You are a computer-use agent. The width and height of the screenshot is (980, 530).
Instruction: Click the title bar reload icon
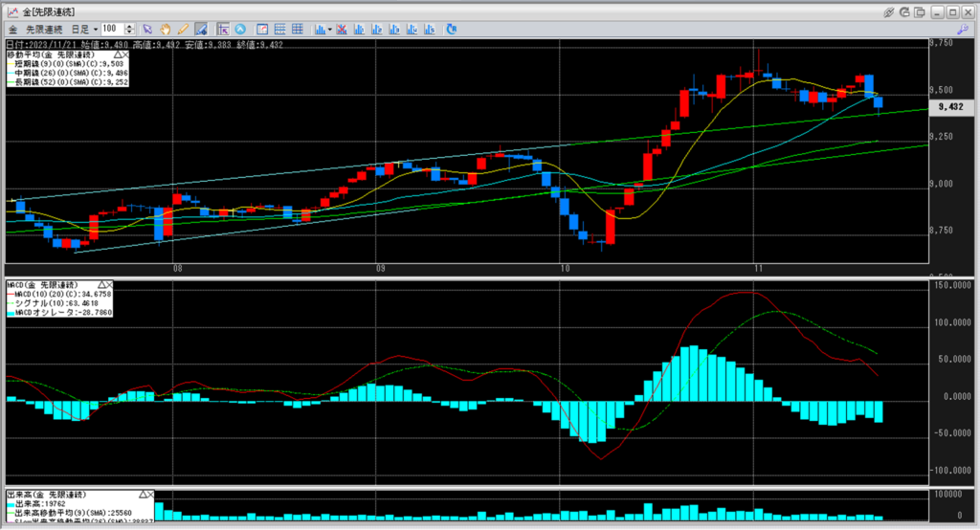(x=904, y=11)
